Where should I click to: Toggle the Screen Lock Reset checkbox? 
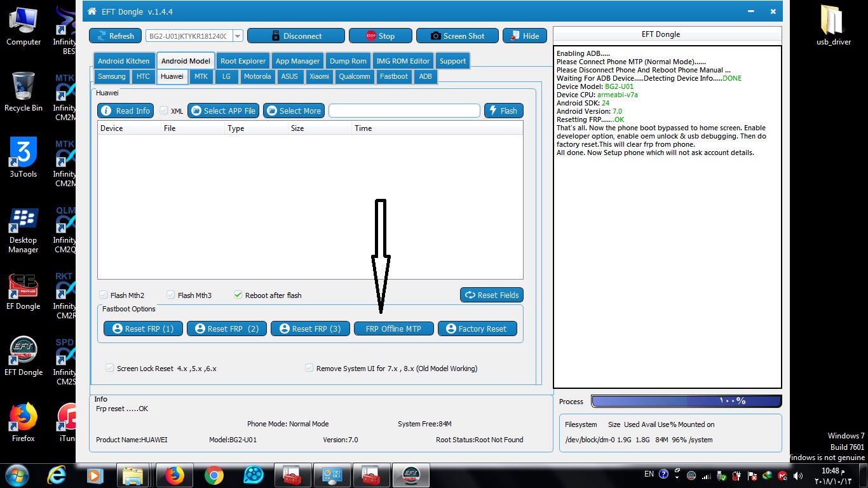(x=110, y=368)
